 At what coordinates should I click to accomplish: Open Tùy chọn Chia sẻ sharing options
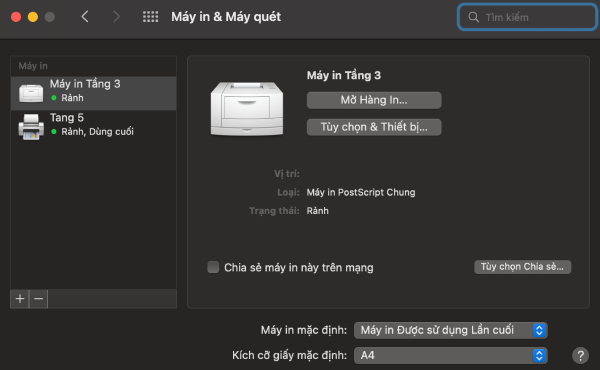(x=522, y=267)
